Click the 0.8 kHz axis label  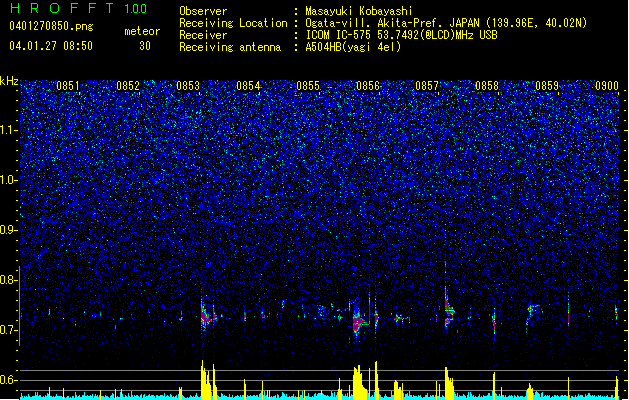pos(9,280)
